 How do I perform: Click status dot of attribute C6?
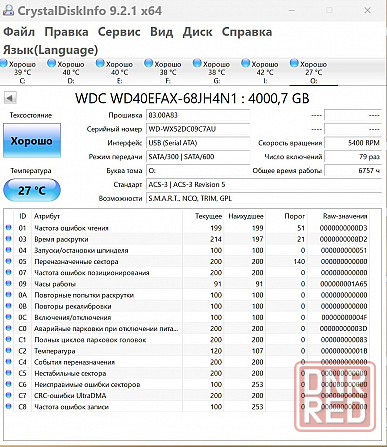[9, 384]
